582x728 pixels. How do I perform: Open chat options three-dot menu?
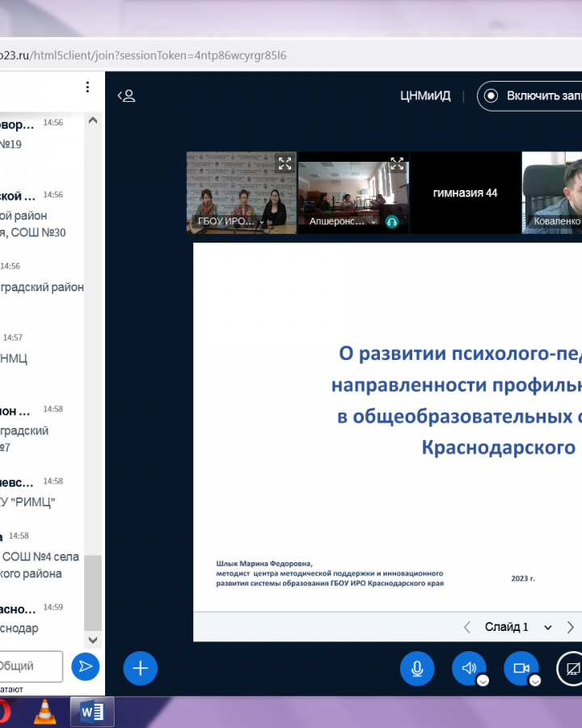point(87,87)
